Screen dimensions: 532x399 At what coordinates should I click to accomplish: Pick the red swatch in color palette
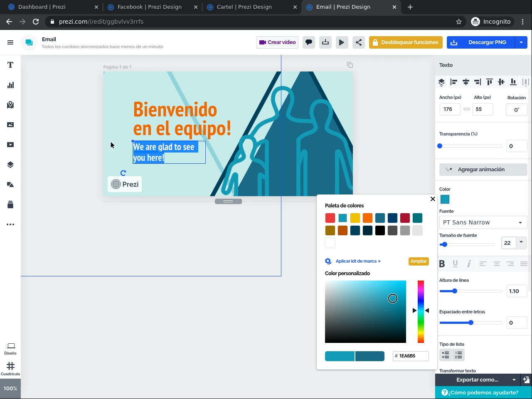tap(330, 218)
